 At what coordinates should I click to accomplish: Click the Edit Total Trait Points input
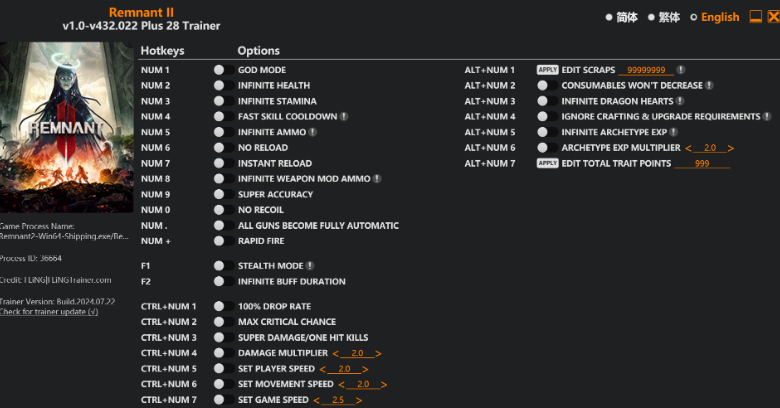pyautogui.click(x=702, y=164)
